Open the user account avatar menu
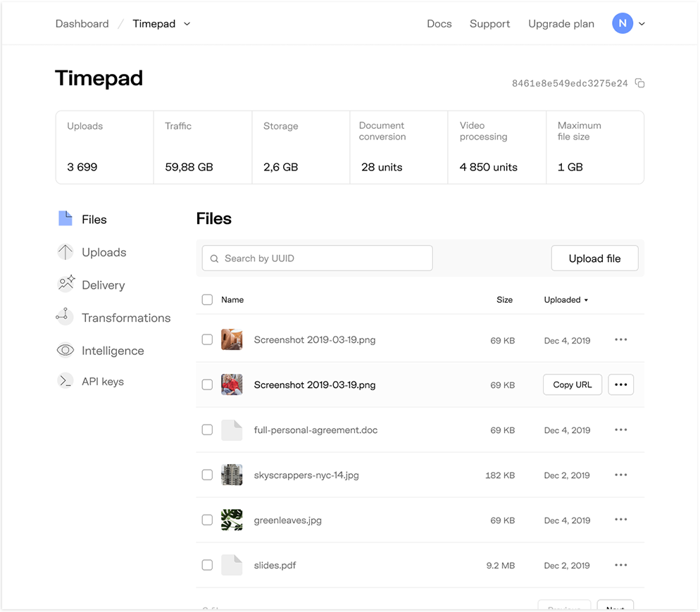This screenshot has height=612, width=700. tap(628, 23)
